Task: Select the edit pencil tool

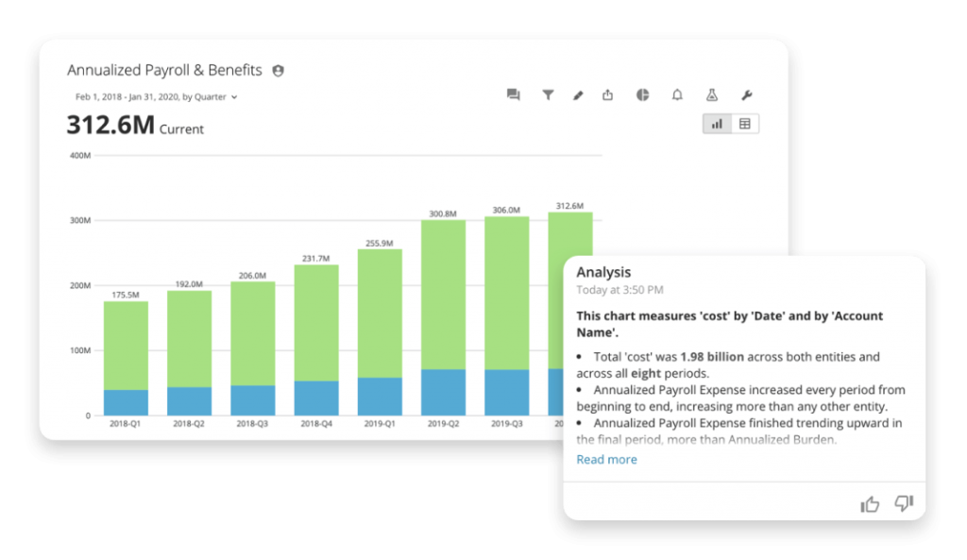Action: click(x=578, y=94)
